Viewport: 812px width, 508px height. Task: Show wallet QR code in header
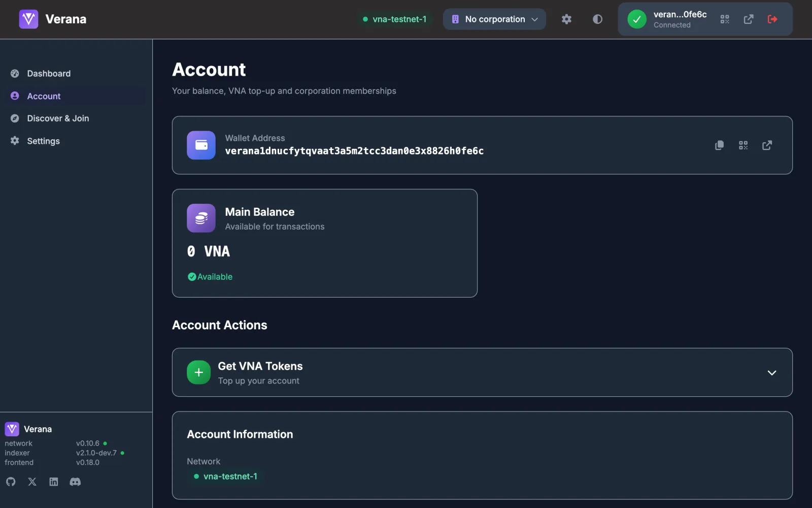click(x=725, y=19)
